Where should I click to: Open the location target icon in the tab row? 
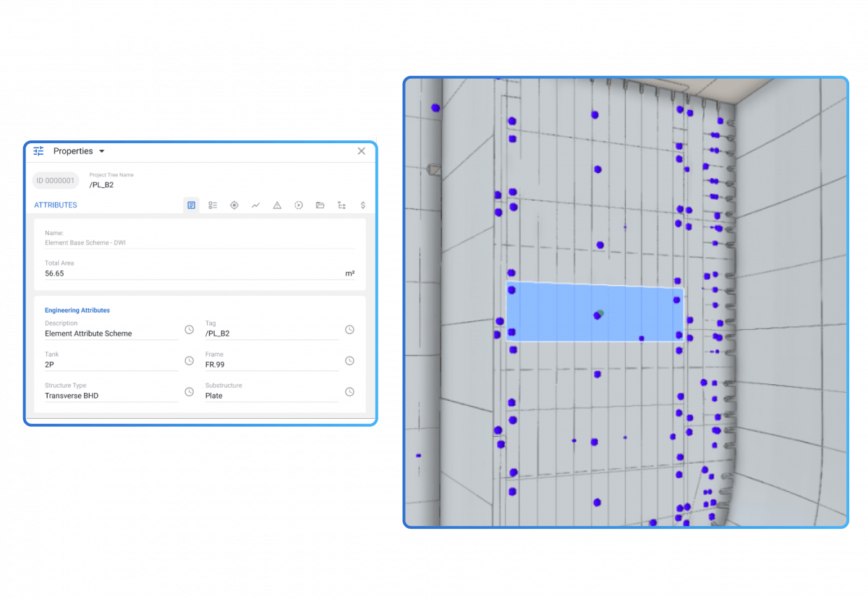tap(234, 205)
